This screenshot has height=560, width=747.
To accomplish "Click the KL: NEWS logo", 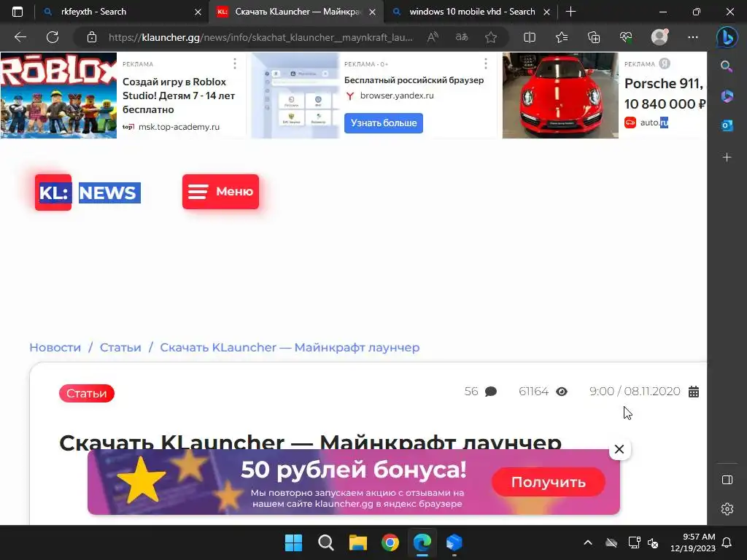I will (x=88, y=192).
